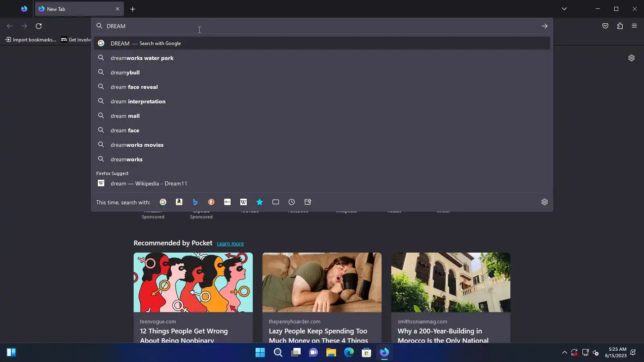Search in History using clock icon
Image resolution: width=644 pixels, height=362 pixels.
pyautogui.click(x=292, y=202)
